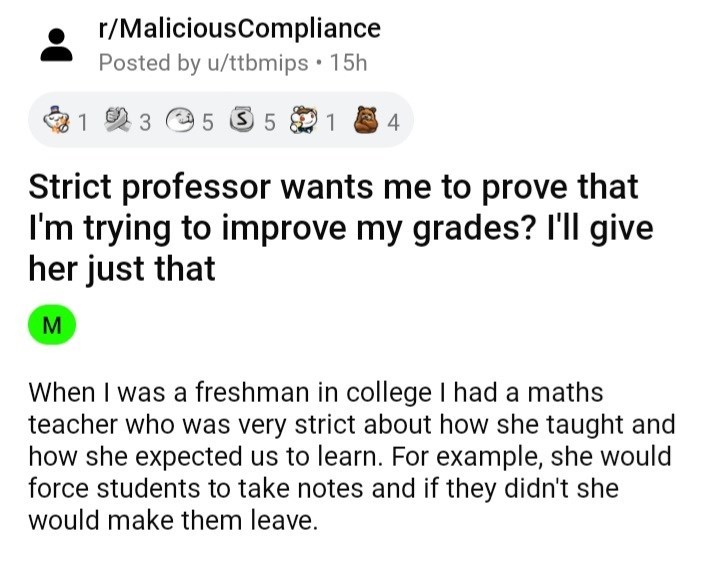Click the smiling round face award icon
The image size is (720, 566).
tap(183, 123)
